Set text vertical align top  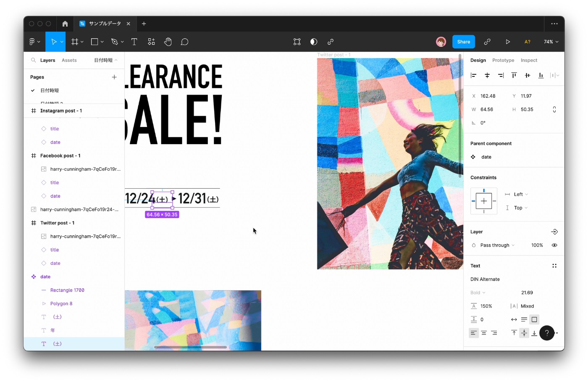tap(514, 333)
